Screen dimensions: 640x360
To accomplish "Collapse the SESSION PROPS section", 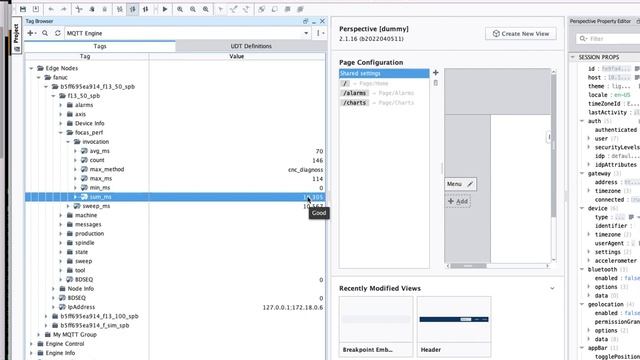I will tap(573, 57).
